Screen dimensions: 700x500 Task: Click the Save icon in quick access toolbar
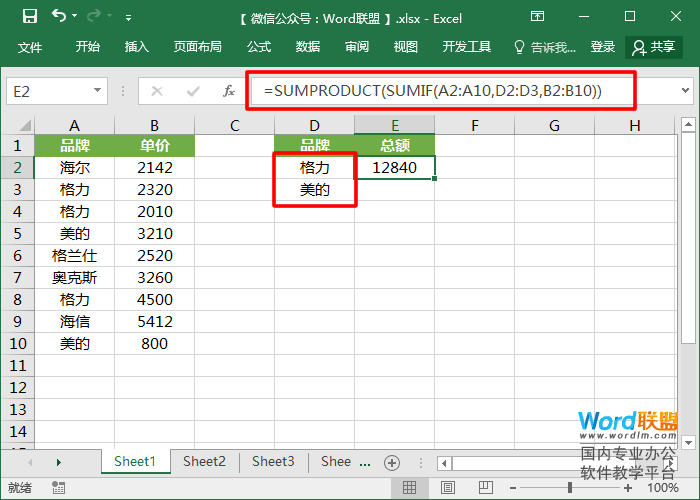click(x=29, y=17)
